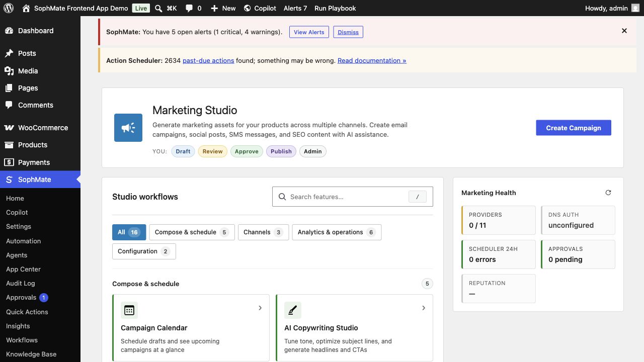Click the Media library icon

pyautogui.click(x=9, y=71)
